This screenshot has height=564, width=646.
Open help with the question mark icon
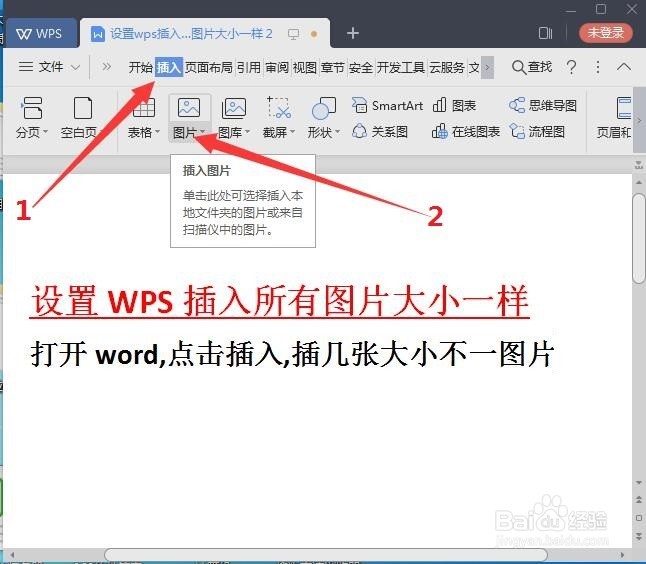571,67
